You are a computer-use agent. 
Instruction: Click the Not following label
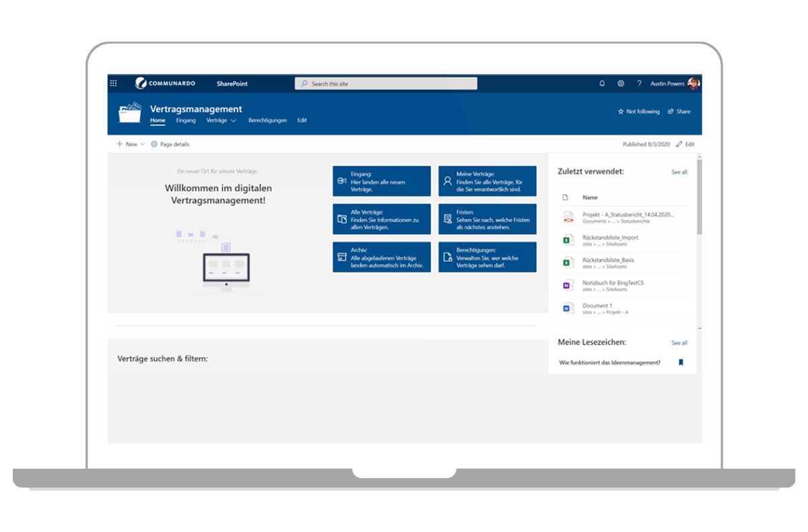coord(643,112)
